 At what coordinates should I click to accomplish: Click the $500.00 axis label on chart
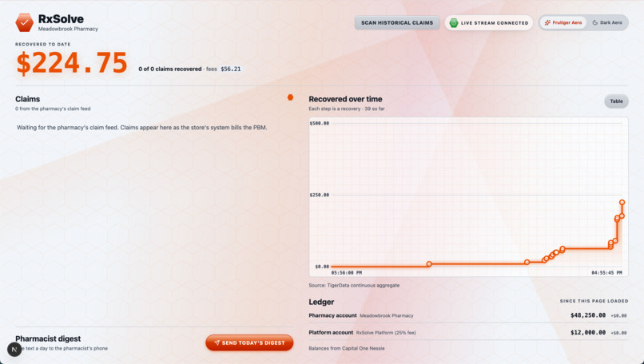tap(319, 123)
